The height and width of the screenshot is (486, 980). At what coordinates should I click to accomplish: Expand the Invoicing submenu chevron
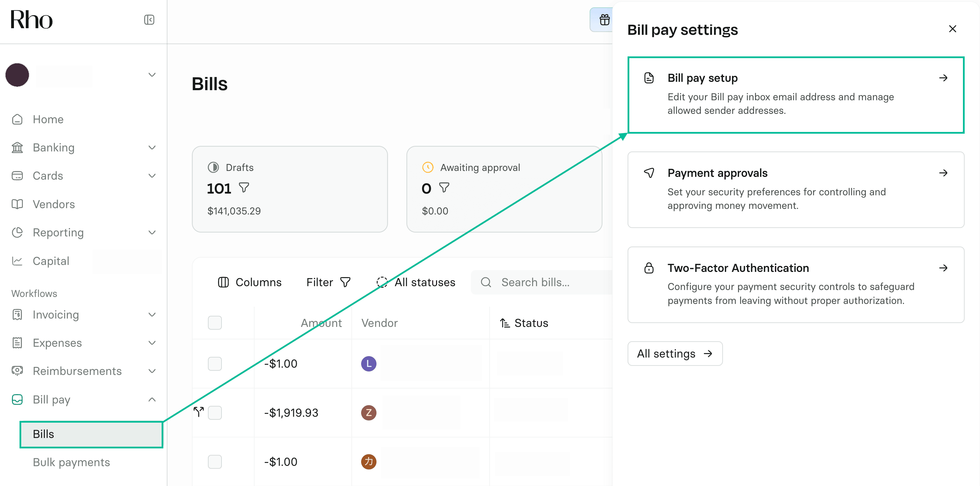[x=152, y=314]
